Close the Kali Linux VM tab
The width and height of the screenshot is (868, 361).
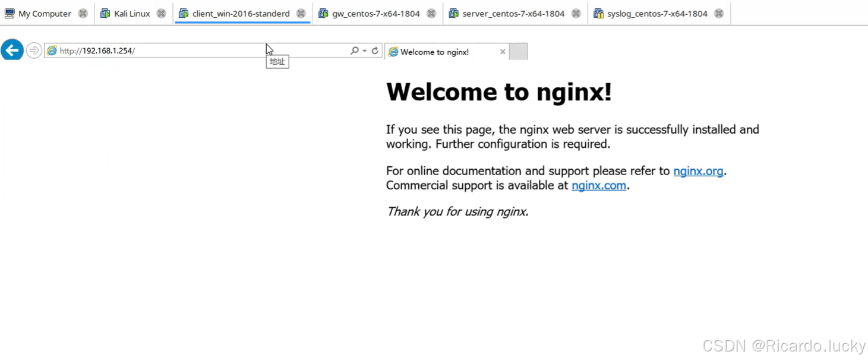point(161,12)
